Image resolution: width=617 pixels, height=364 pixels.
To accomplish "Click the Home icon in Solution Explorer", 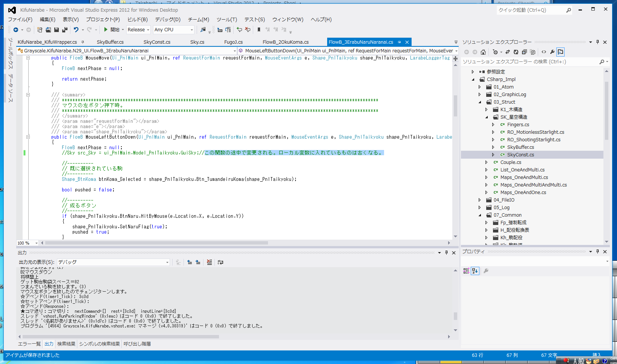I will click(x=483, y=52).
